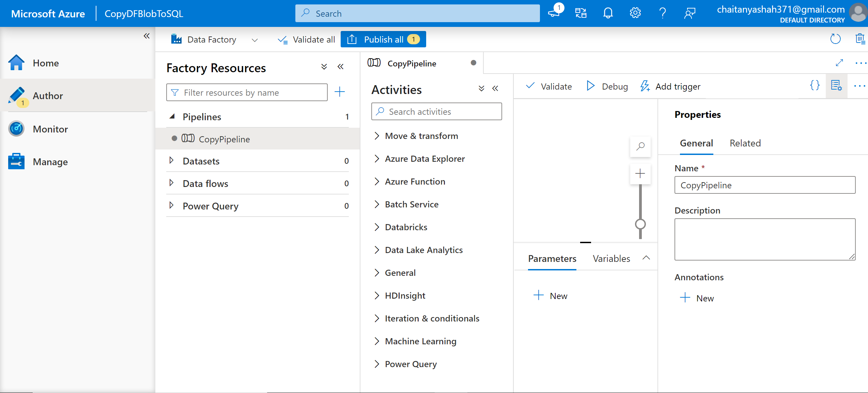Collapse the Pipelines tree section
868x393 pixels.
(x=172, y=116)
